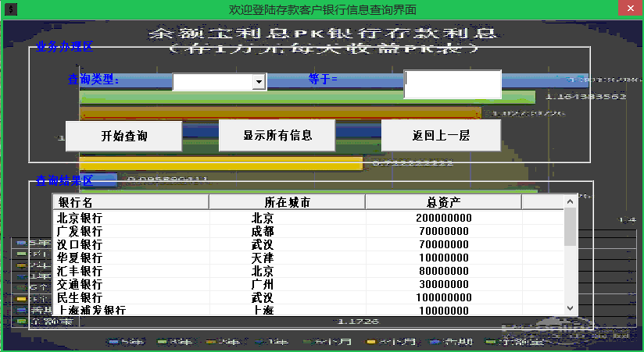Click the dollar app icon in title bar
This screenshot has height=352, width=644.
[11, 9]
